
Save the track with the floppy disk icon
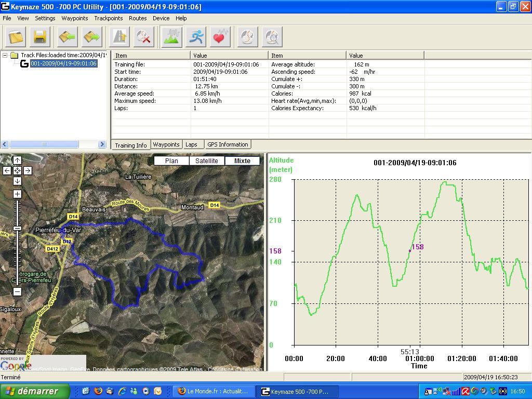[40, 36]
